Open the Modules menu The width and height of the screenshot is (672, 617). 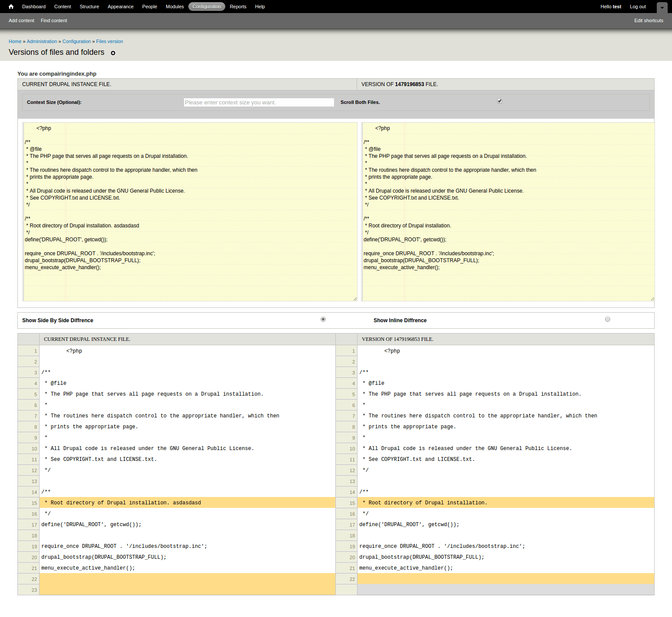point(175,7)
